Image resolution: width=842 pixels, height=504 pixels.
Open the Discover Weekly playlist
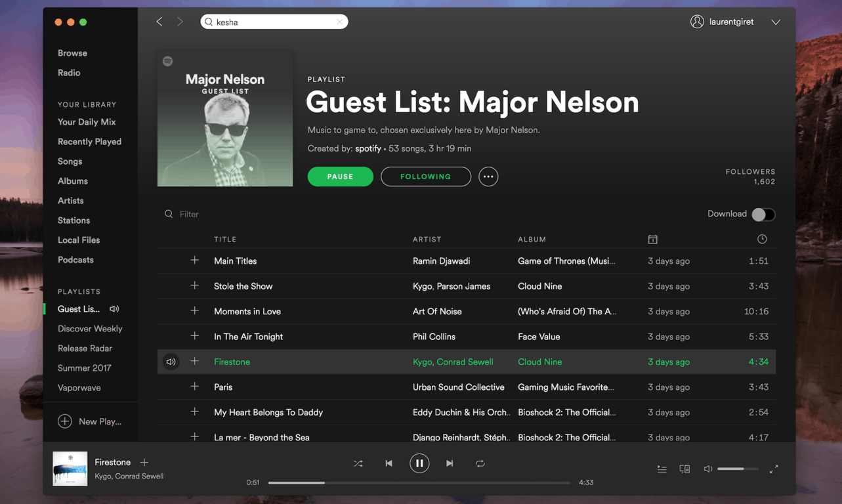point(90,329)
